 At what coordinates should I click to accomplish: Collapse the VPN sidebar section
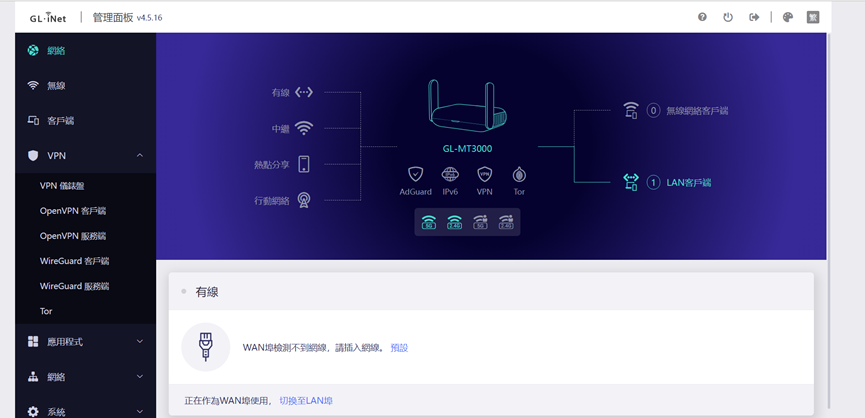139,156
